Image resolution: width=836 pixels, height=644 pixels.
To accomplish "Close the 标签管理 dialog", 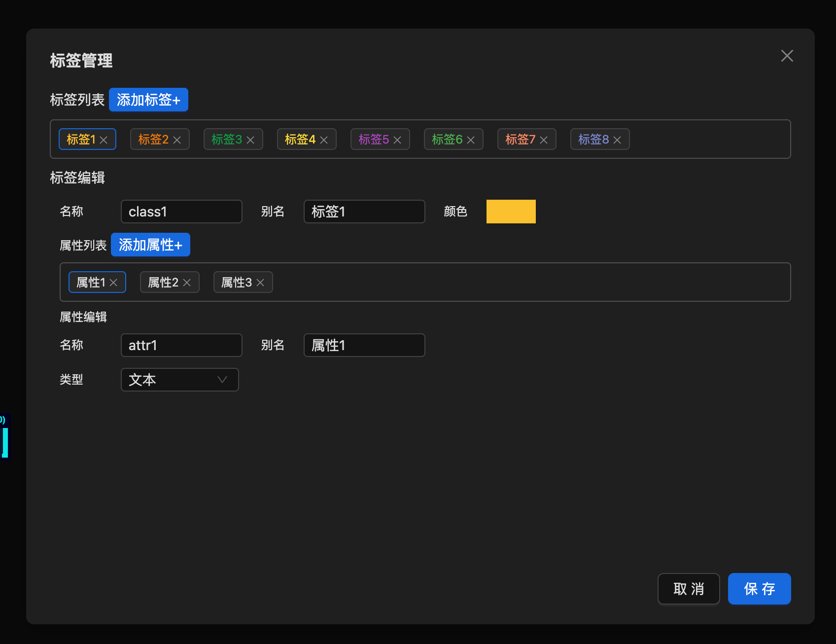I will [x=787, y=56].
